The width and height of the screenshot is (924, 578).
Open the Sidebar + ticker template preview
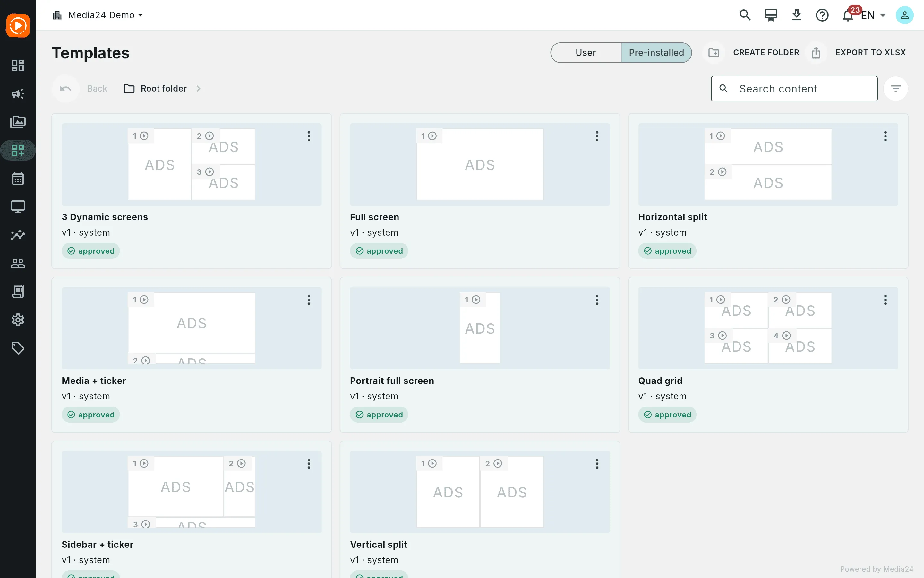coord(192,492)
